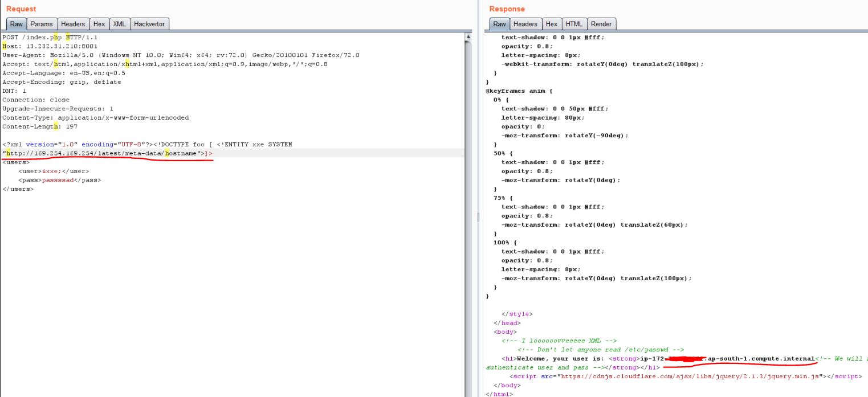868x397 pixels.
Task: Open the Request Headers tab
Action: (73, 24)
